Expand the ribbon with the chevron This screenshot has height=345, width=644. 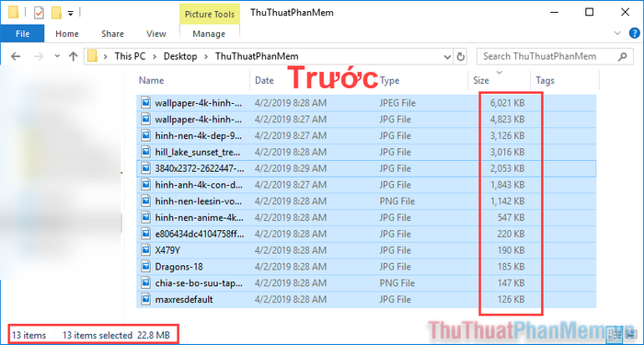point(617,33)
